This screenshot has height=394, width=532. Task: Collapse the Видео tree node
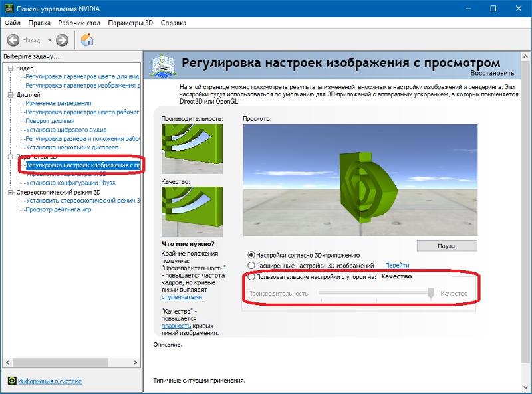click(10, 68)
